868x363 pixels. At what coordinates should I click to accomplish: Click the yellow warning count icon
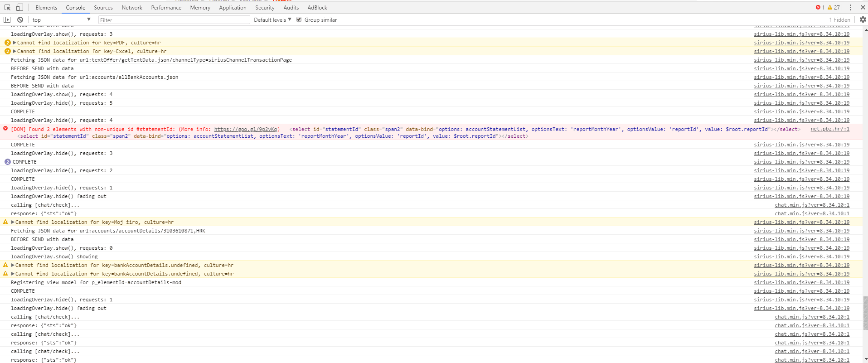click(x=830, y=7)
